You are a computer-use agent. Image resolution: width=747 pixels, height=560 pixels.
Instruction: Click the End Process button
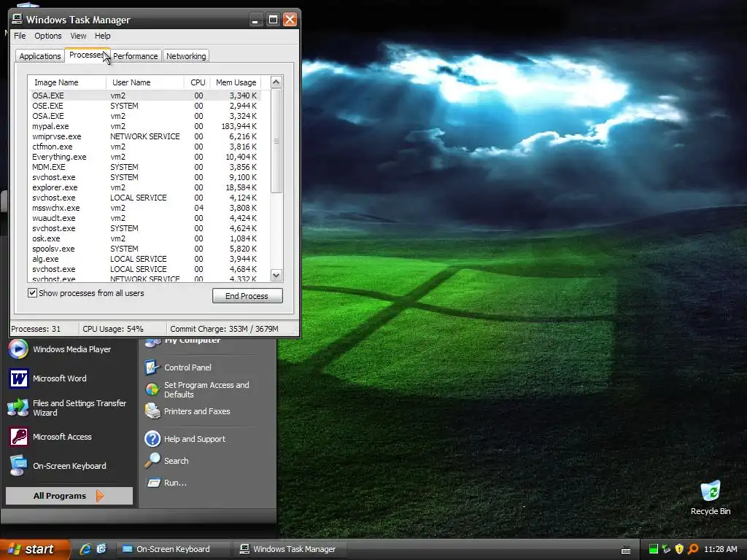[x=247, y=296]
